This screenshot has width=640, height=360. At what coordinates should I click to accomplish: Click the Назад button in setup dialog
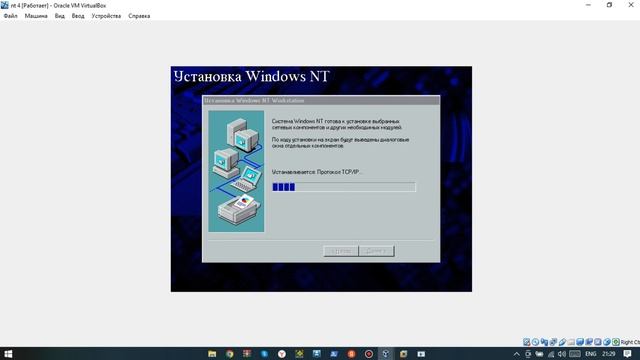tap(341, 251)
